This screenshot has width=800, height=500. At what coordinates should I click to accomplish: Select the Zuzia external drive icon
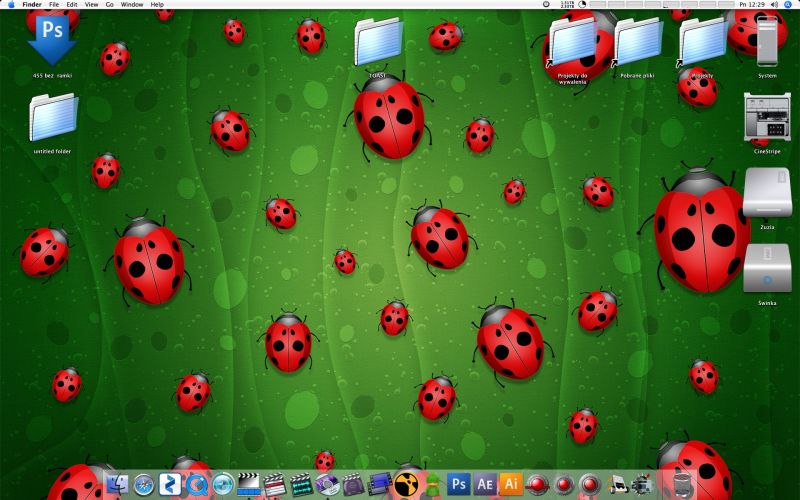click(x=767, y=193)
